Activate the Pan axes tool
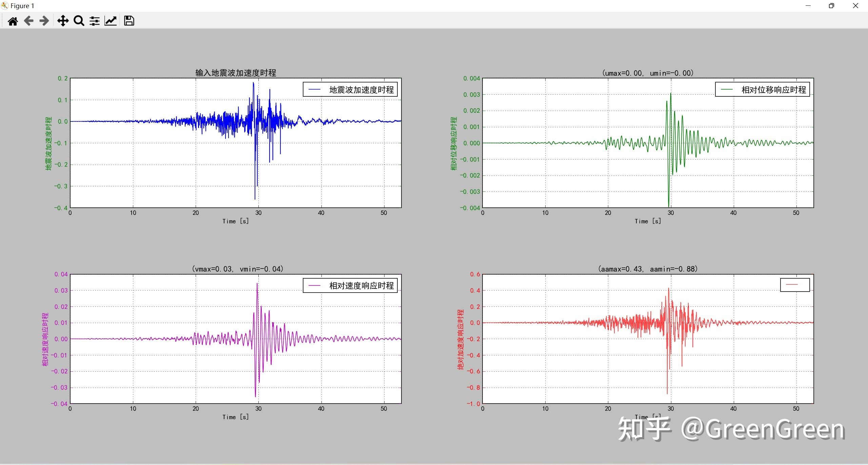Image resolution: width=868 pixels, height=465 pixels. [63, 21]
